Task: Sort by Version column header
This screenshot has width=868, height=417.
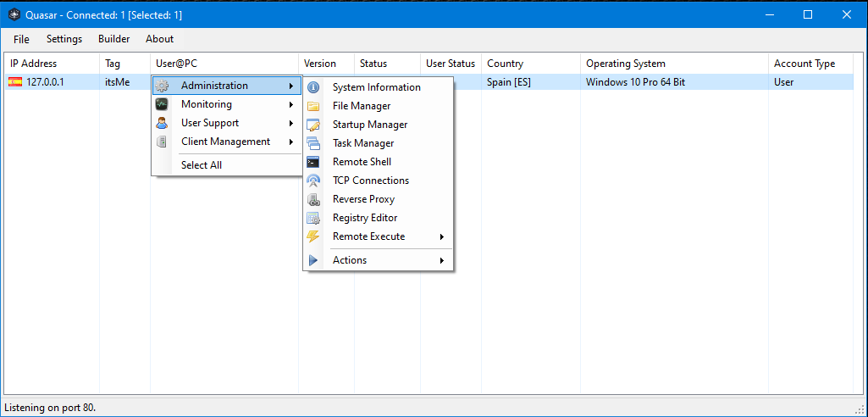Action: coord(327,64)
